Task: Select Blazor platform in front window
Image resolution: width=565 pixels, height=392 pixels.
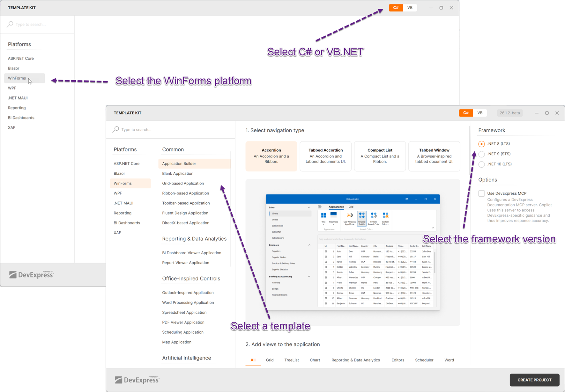Action: 119,173
